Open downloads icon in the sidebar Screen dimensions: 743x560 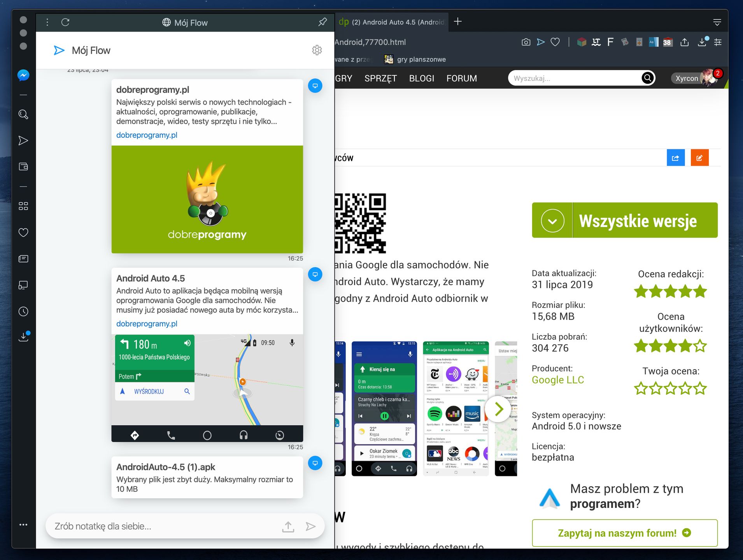point(23,337)
